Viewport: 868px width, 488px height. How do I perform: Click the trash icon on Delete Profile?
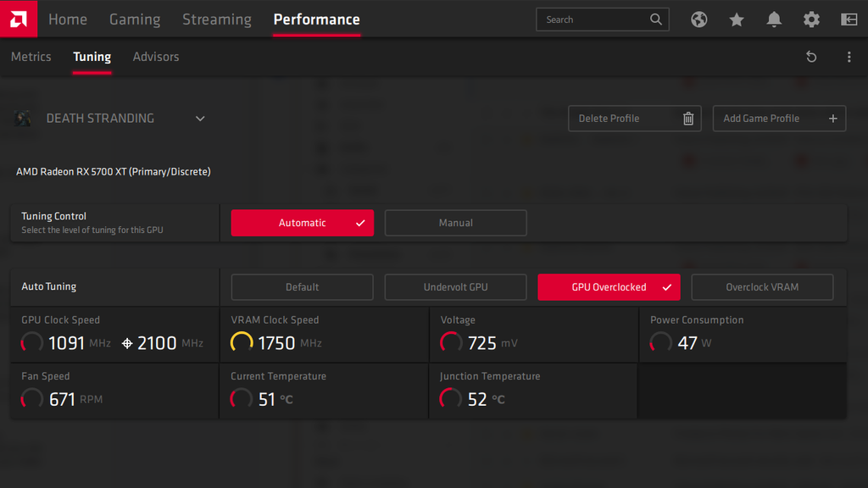click(687, 118)
